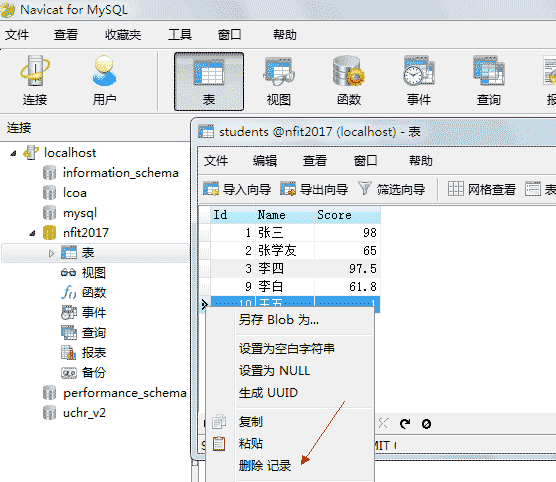Select the 表 (Table) toolbar button
This screenshot has height=482, width=556.
[209, 81]
